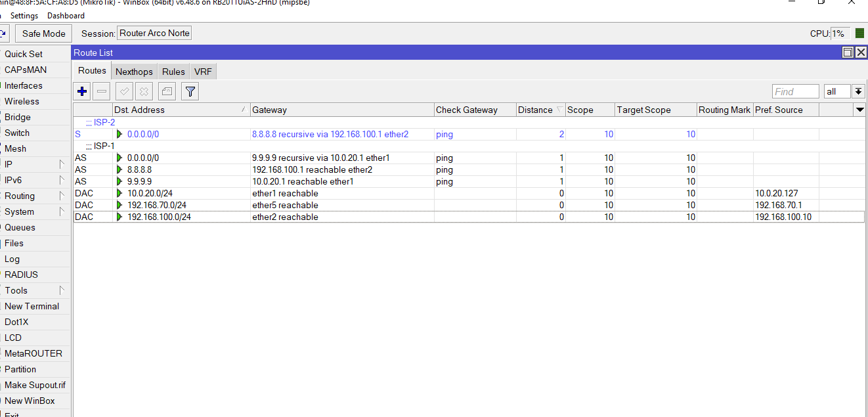The image size is (868, 417).
Task: Open the 'all' filter dropdown arrow
Action: pos(858,92)
